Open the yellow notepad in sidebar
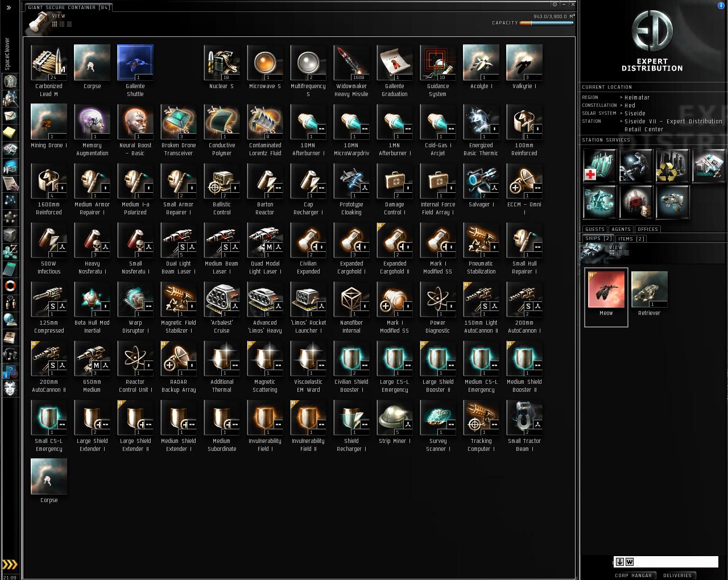Screen dimensions: 728x580 (10, 132)
